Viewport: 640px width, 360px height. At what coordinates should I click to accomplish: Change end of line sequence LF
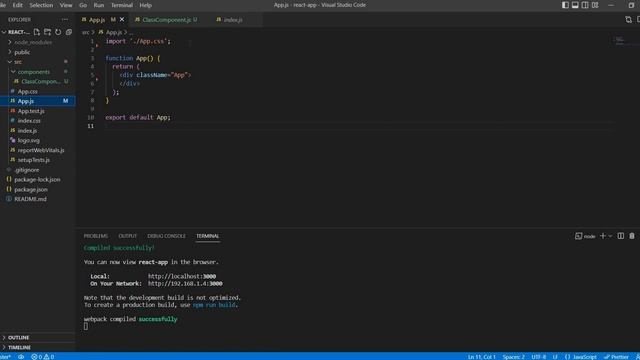click(555, 357)
